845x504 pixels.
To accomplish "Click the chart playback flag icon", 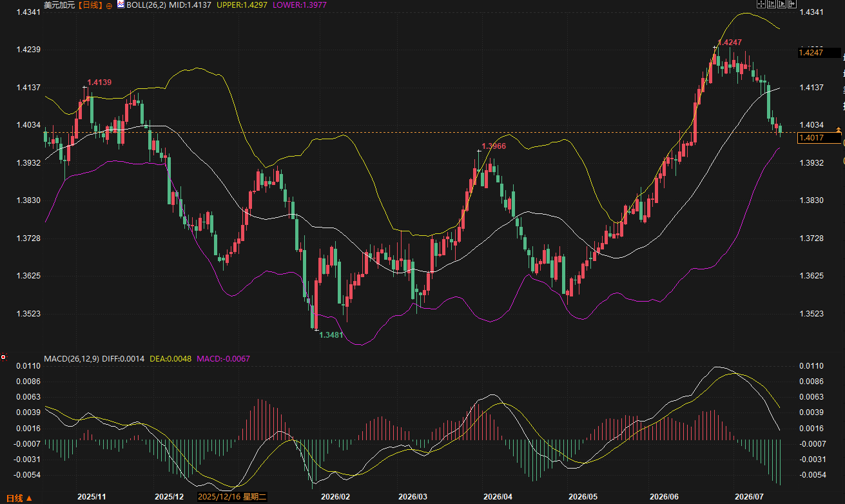I will point(782,4).
